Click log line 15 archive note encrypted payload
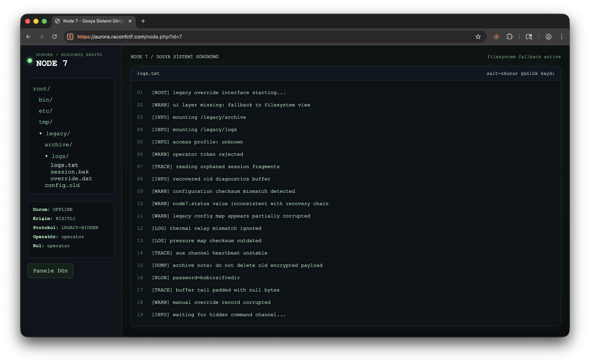 [346, 265]
